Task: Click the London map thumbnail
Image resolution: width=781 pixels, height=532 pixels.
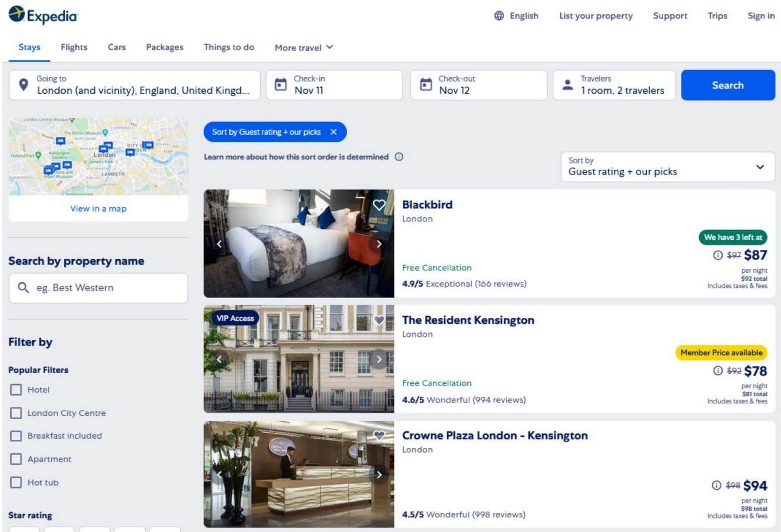Action: 98,156
